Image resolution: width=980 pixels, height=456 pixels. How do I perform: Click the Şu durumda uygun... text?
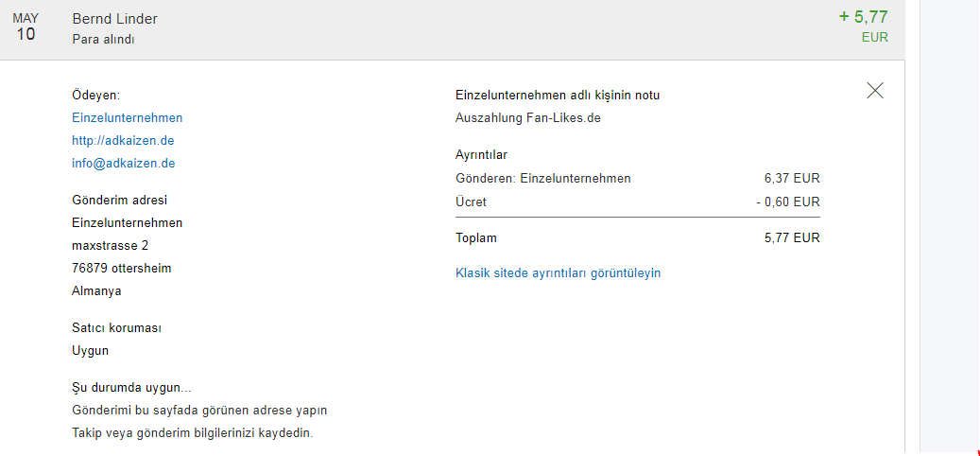(x=131, y=388)
